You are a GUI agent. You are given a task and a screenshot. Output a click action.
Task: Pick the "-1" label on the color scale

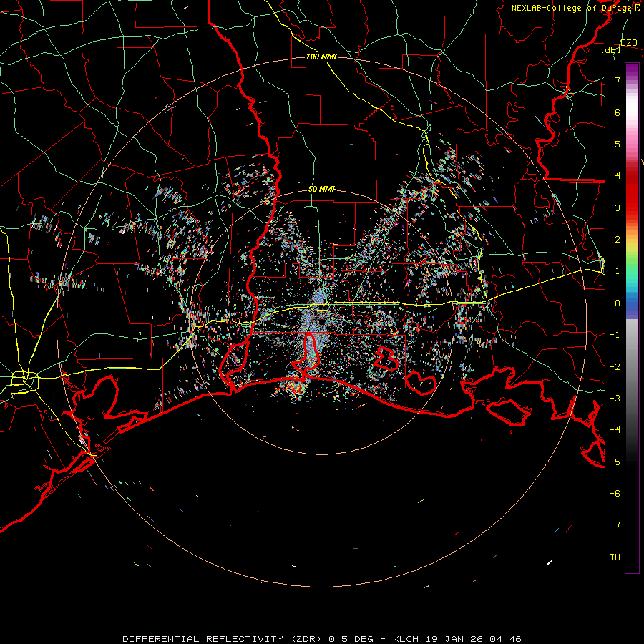click(615, 335)
